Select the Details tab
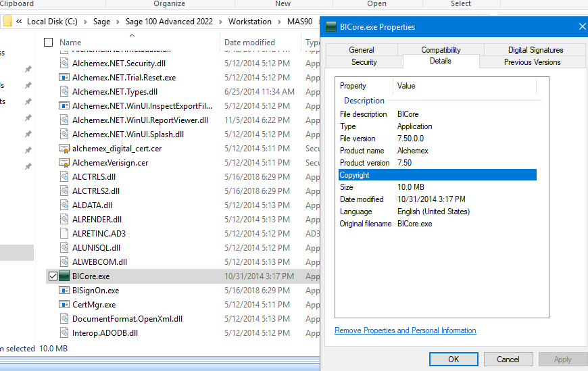This screenshot has width=588, height=371. click(441, 61)
